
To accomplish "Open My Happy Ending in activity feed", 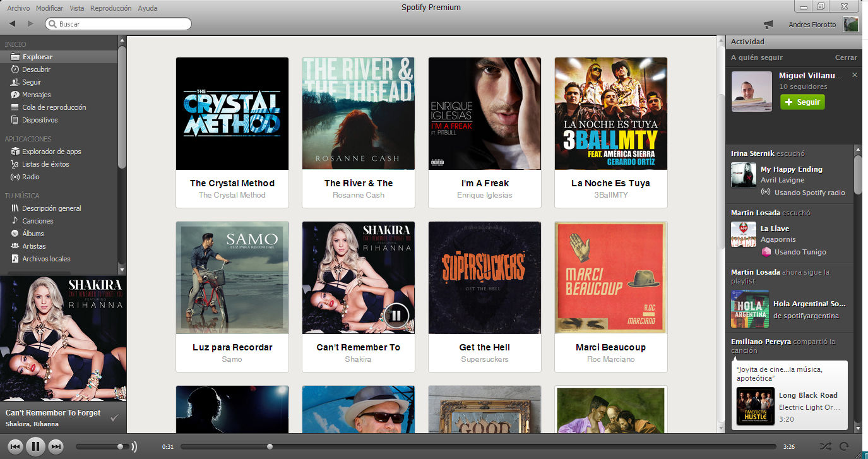I will (791, 169).
